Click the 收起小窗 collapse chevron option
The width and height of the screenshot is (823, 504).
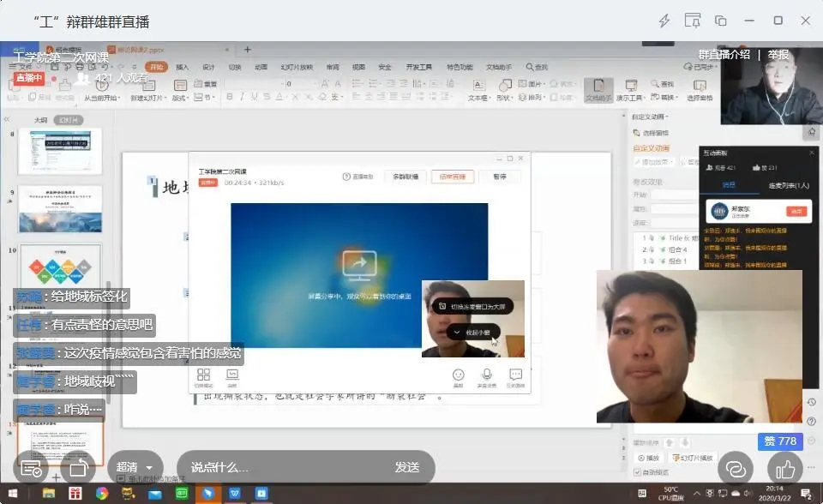click(x=472, y=333)
